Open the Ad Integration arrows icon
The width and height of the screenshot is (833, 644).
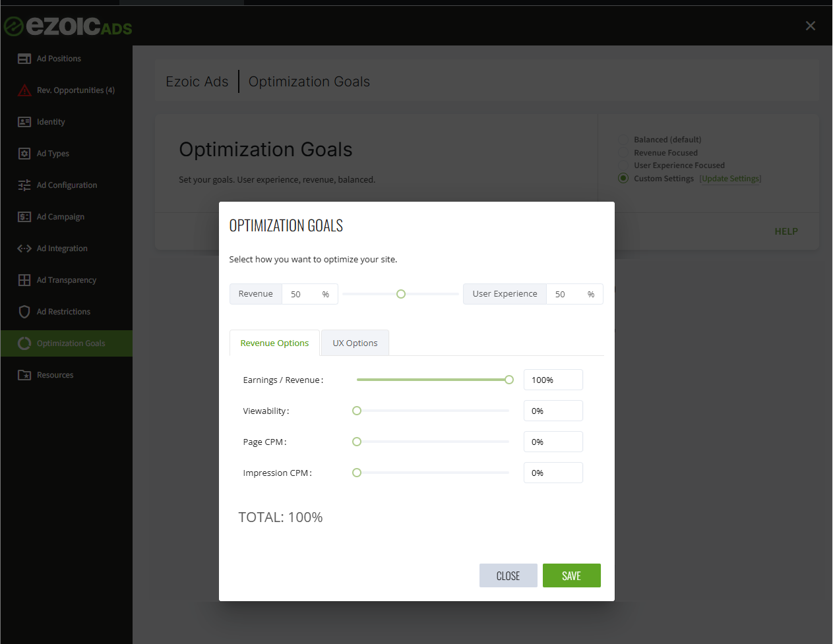[24, 249]
